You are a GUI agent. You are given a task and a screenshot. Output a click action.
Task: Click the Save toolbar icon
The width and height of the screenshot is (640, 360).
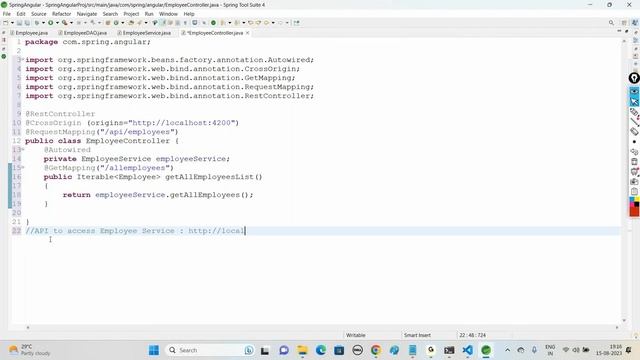coord(19,23)
